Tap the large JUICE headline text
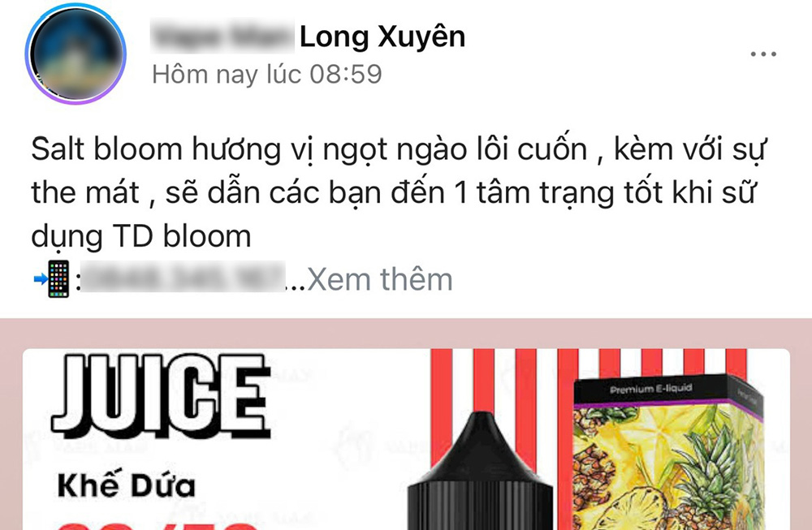812x530 pixels. pos(161,395)
